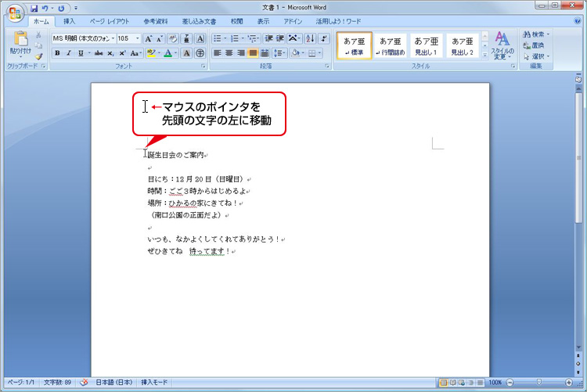
Task: Apply character shading icon
Action: [x=186, y=53]
